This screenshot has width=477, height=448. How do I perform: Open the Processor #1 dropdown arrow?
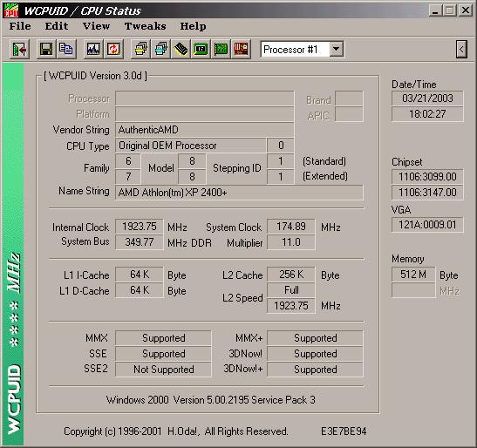[x=336, y=49]
